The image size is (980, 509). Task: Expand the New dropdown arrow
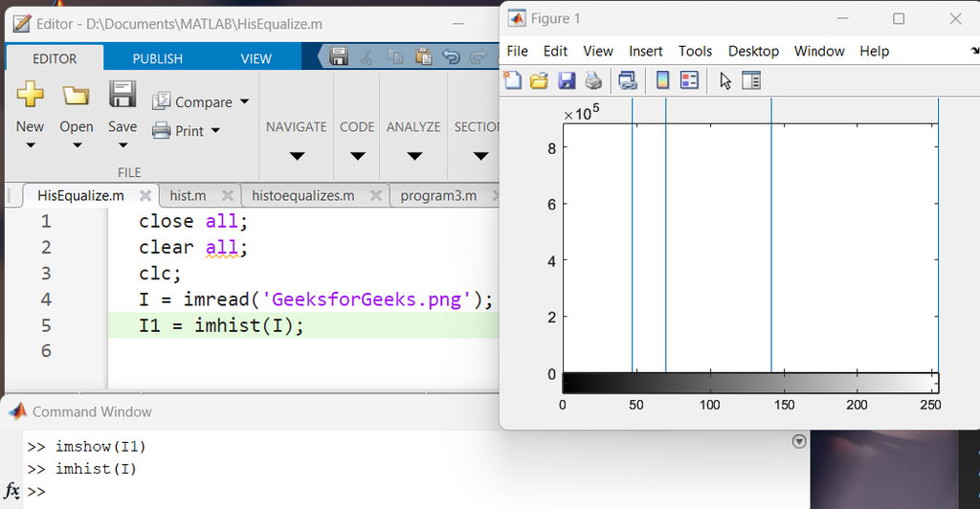pyautogui.click(x=30, y=145)
